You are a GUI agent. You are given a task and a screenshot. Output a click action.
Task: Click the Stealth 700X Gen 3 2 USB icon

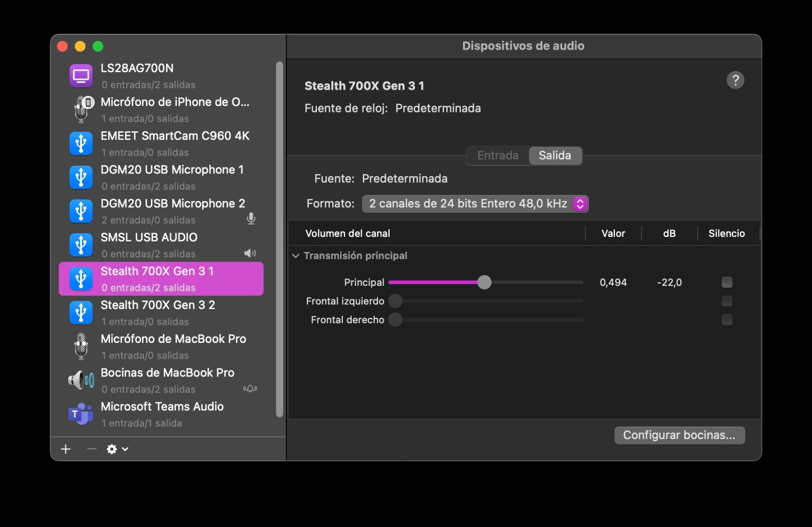click(81, 312)
